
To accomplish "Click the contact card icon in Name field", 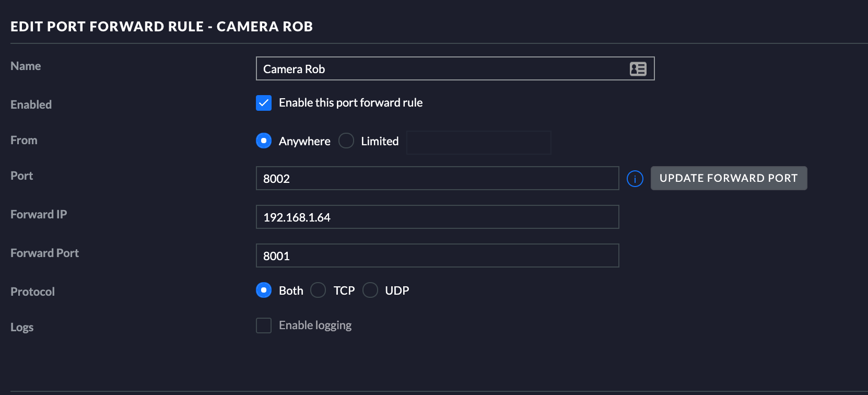I will [x=638, y=69].
